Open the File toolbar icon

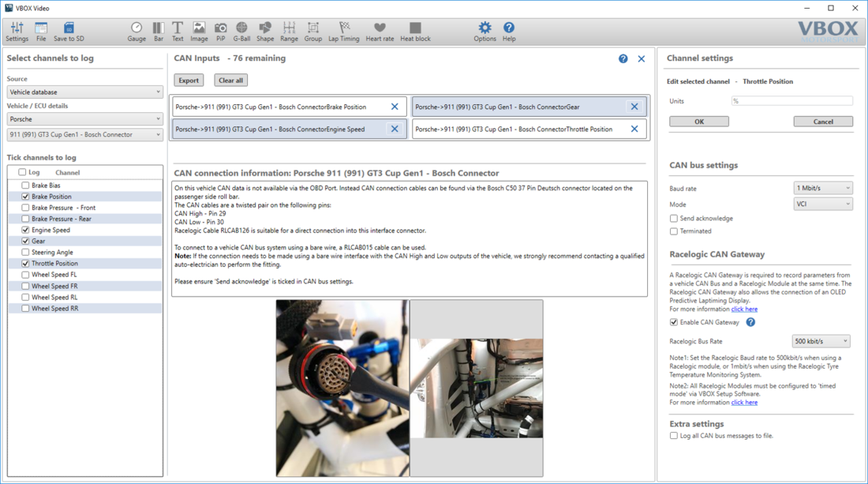41,32
